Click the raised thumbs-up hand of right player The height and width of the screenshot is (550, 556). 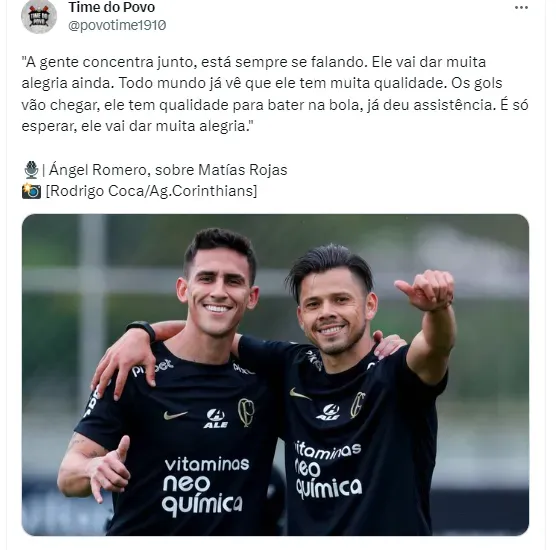tap(426, 290)
